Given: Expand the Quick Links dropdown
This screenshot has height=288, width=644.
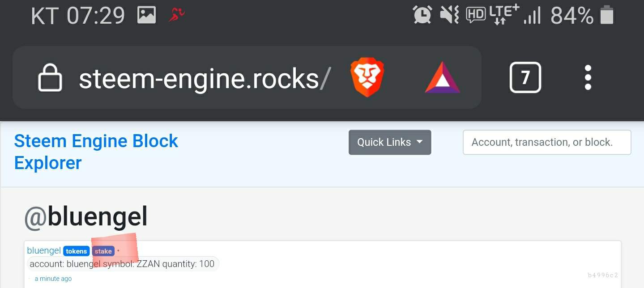Looking at the screenshot, I should (389, 142).
